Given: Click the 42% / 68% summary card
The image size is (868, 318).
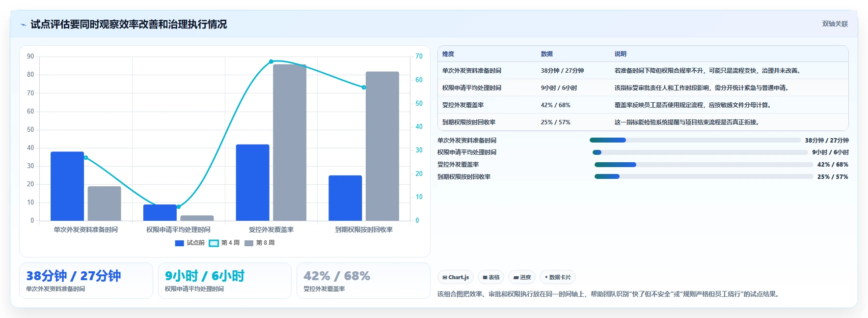Looking at the screenshot, I should [x=363, y=281].
